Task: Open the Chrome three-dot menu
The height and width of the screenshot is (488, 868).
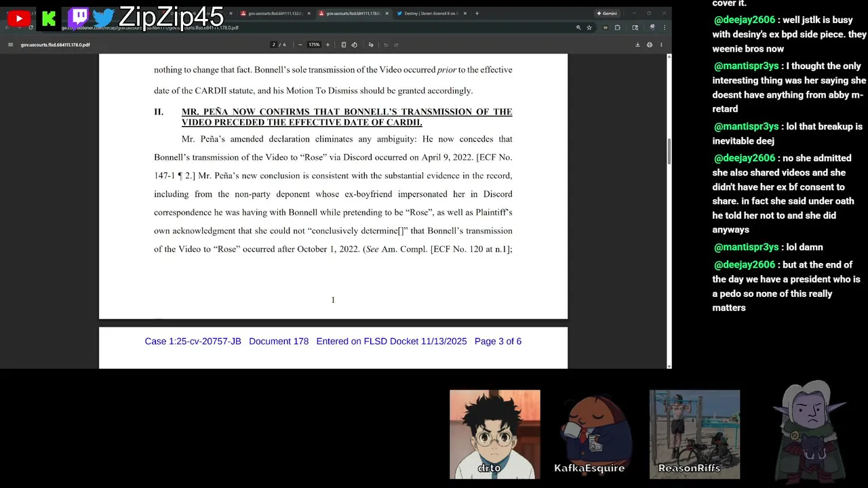Action: click(x=665, y=28)
